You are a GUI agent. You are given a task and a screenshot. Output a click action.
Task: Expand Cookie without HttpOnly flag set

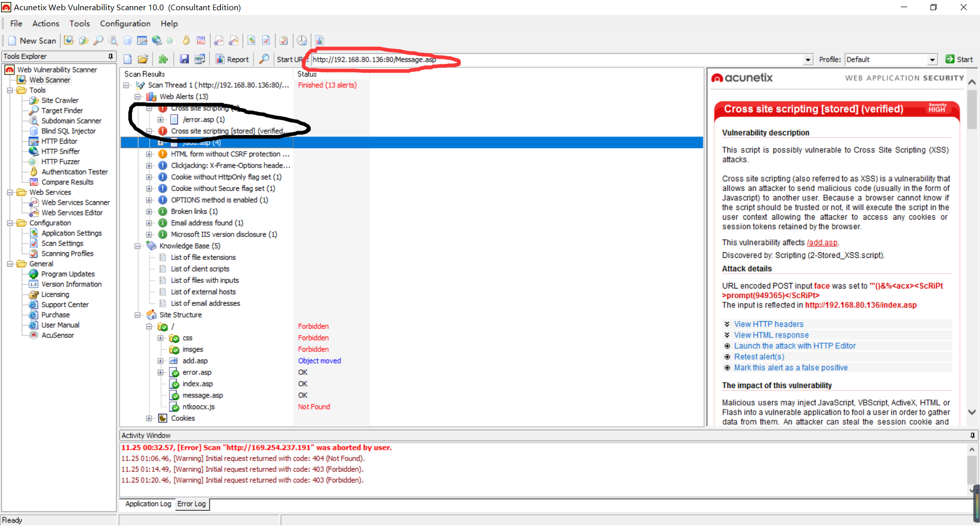[149, 177]
